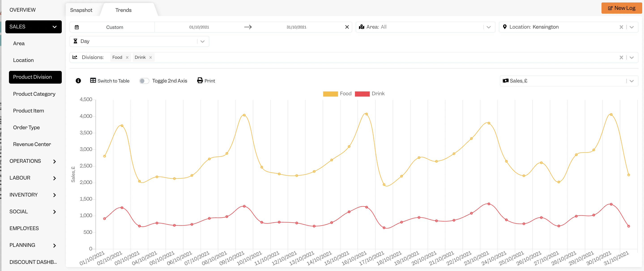Image resolution: width=644 pixels, height=271 pixels.
Task: Clear all selected divisions
Action: (x=621, y=57)
